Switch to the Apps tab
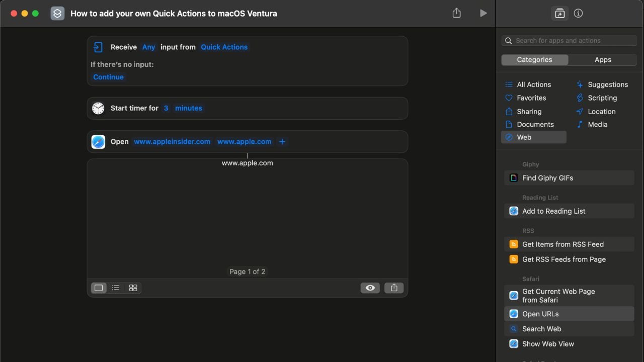 [603, 60]
